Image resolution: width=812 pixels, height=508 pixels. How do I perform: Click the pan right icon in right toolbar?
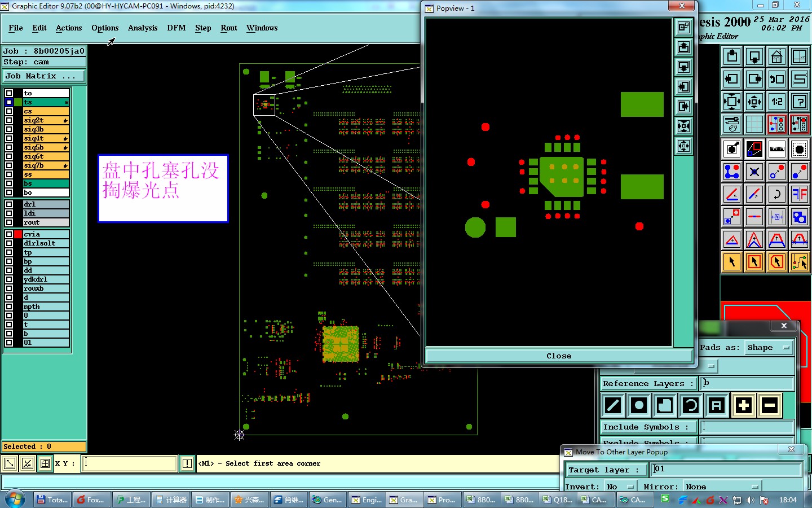coord(754,79)
